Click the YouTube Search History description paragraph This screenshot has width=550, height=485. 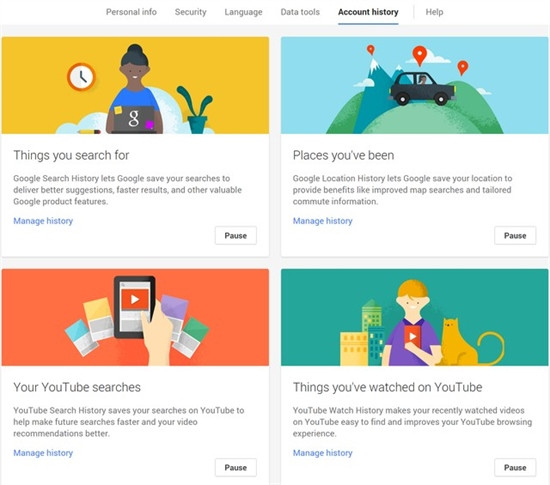click(x=129, y=422)
